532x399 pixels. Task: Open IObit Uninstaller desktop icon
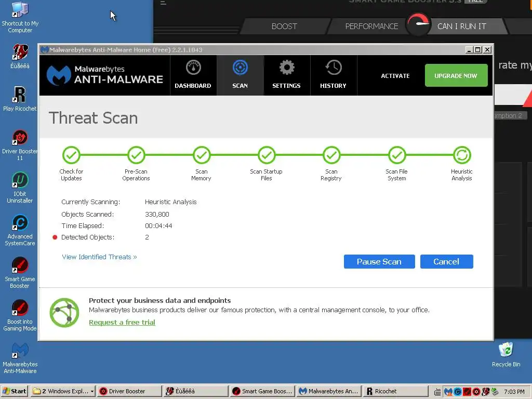pyautogui.click(x=20, y=188)
